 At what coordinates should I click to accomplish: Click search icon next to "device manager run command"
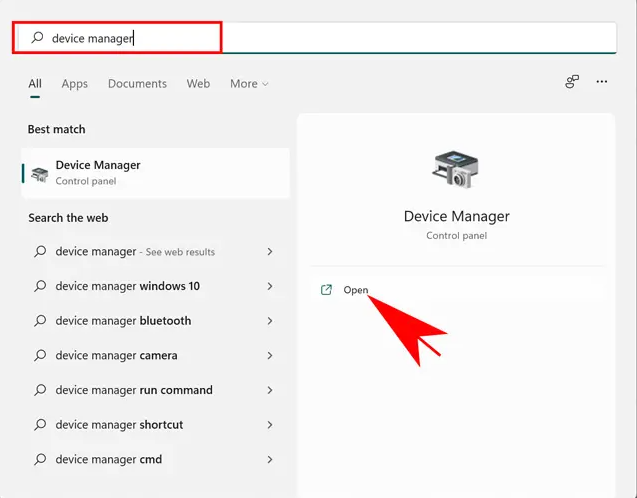coord(40,390)
